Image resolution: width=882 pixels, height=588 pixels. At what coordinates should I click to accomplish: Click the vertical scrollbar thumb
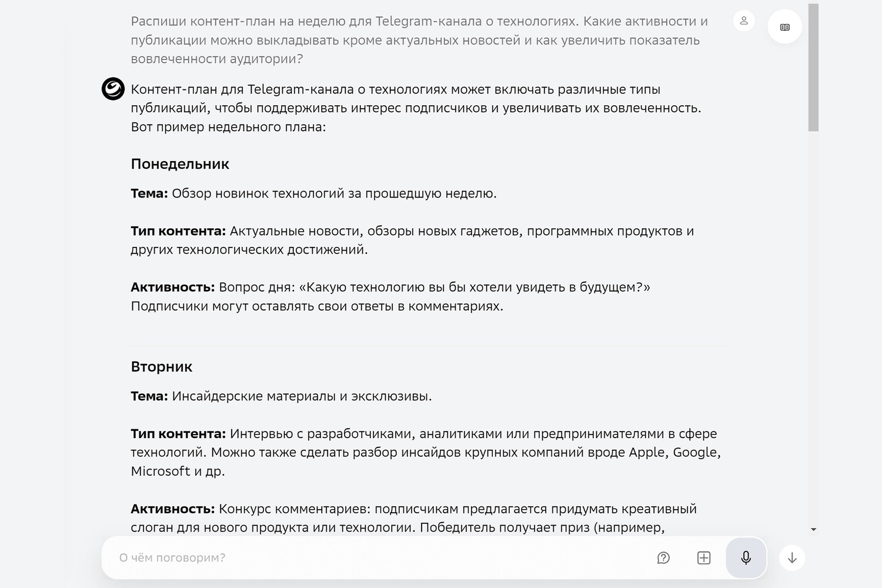(x=813, y=68)
